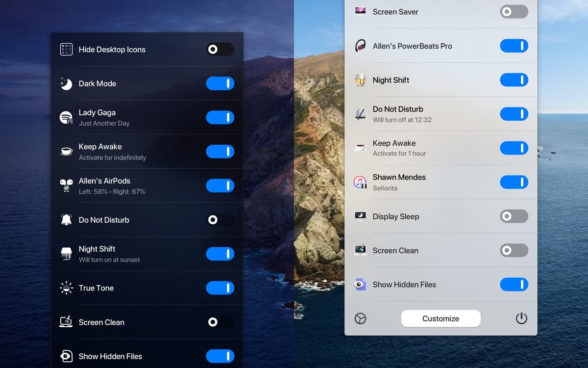The height and width of the screenshot is (368, 588).
Task: Click the 'Dark Mode' label
Action: tap(98, 83)
